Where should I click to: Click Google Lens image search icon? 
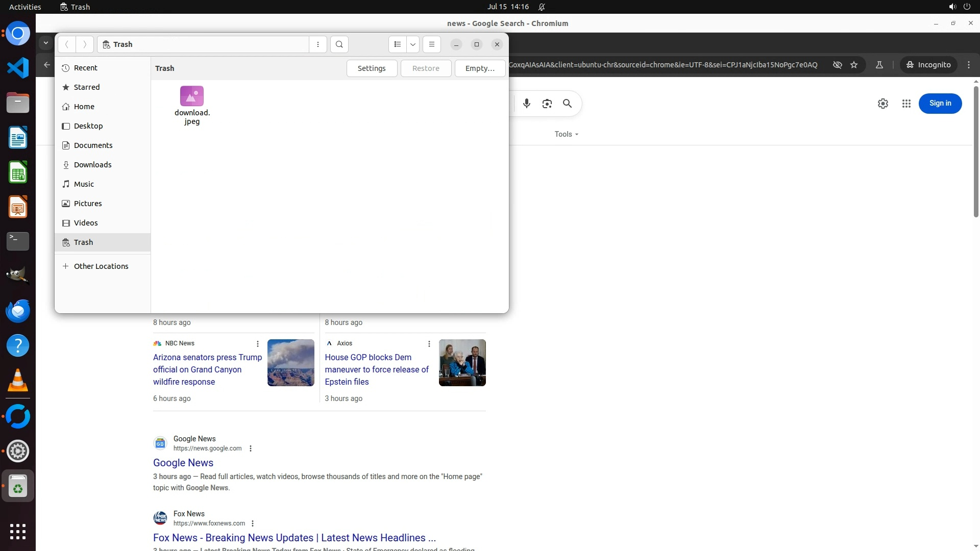pyautogui.click(x=547, y=104)
